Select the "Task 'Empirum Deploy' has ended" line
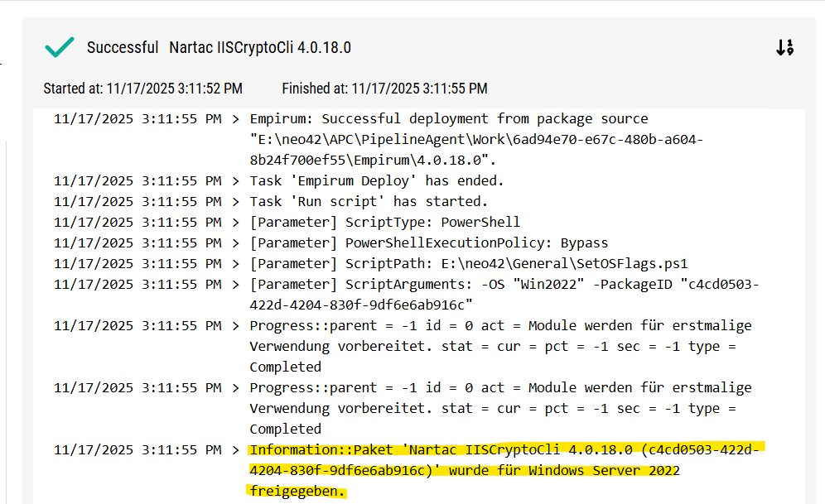 coord(377,181)
